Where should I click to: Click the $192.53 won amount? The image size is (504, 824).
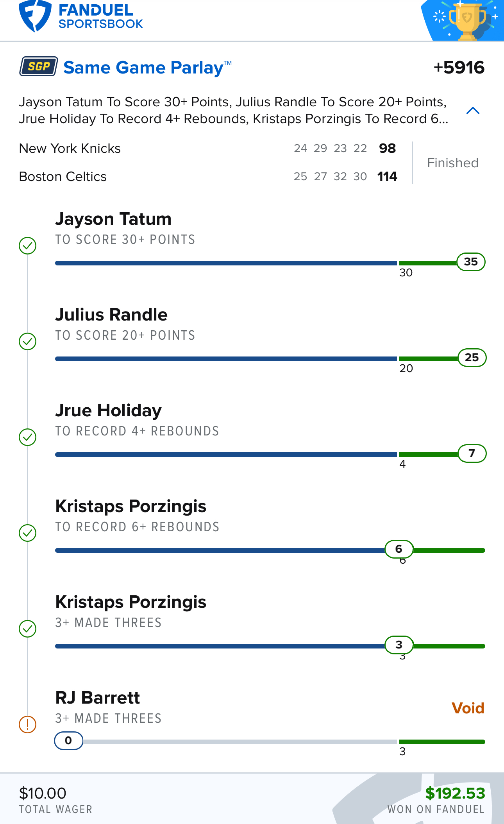coord(455,793)
